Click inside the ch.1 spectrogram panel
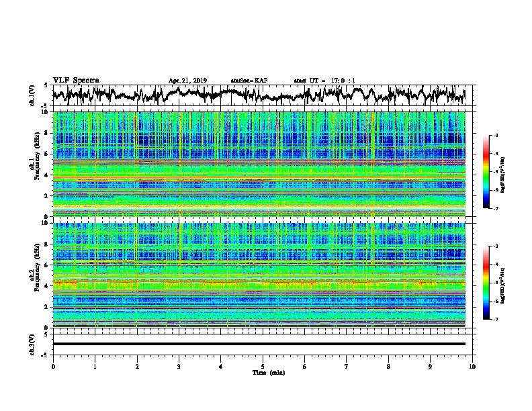 pos(259,164)
